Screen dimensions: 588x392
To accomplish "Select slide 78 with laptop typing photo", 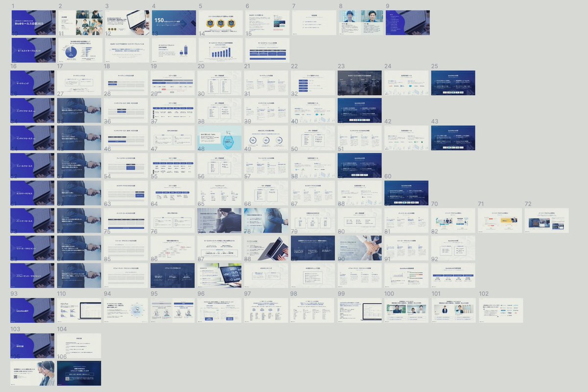I will click(267, 248).
